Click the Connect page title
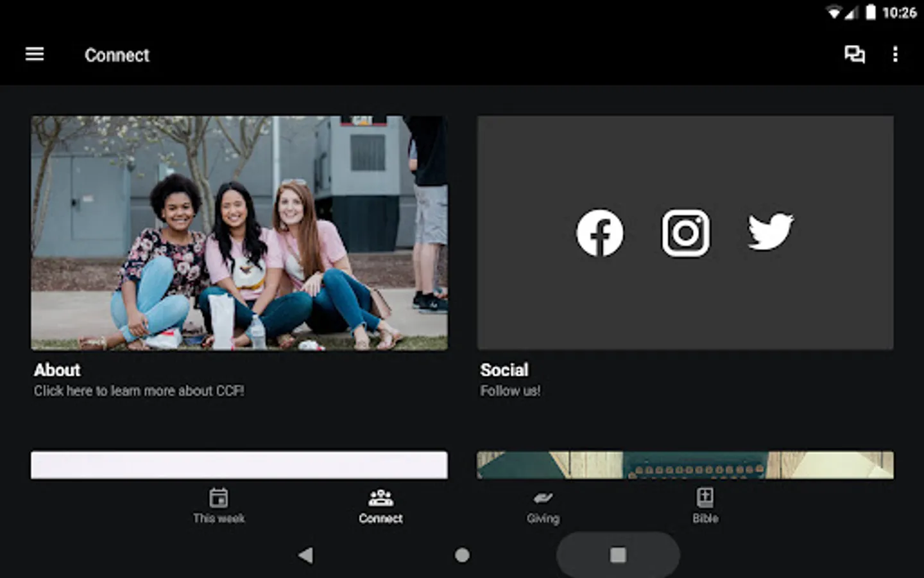The image size is (924, 578). point(117,55)
